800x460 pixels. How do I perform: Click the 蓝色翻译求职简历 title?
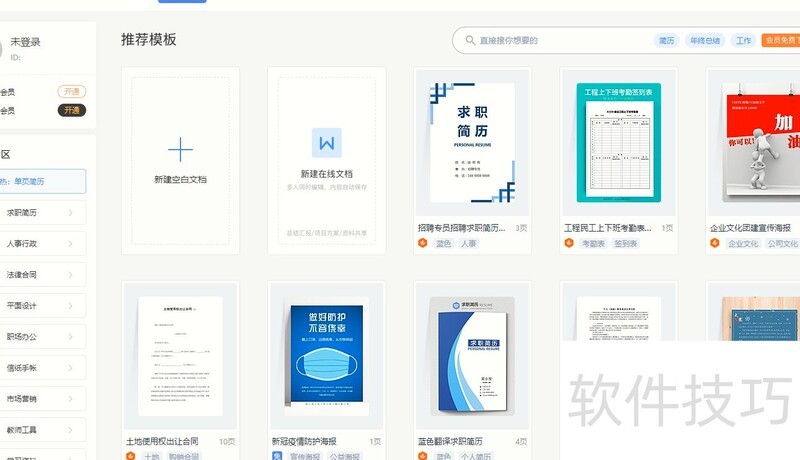(x=450, y=441)
